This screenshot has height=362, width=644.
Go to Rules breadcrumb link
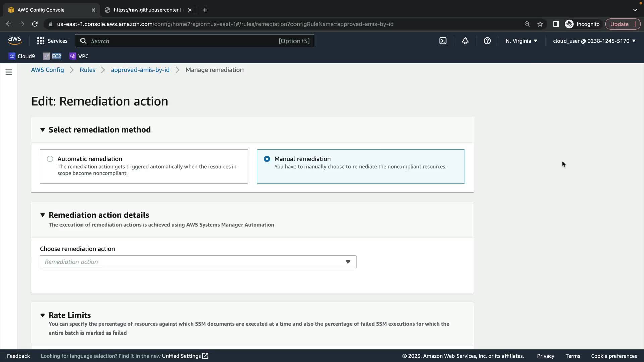click(87, 70)
